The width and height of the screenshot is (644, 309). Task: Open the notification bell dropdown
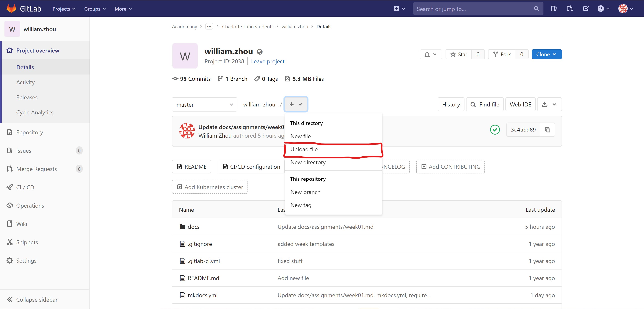pos(431,54)
